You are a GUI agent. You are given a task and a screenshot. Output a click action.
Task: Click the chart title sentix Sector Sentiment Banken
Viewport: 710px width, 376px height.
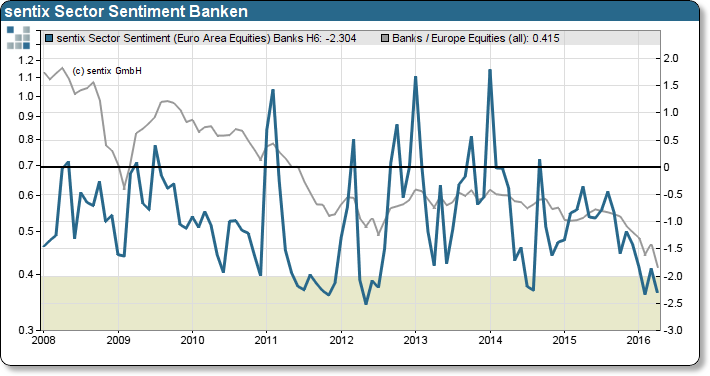tap(126, 11)
